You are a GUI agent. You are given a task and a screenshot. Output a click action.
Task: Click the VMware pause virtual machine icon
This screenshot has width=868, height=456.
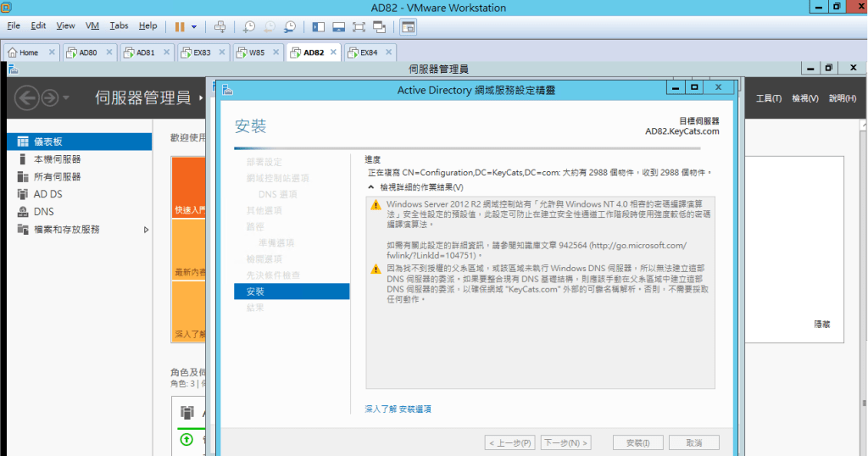click(x=180, y=26)
